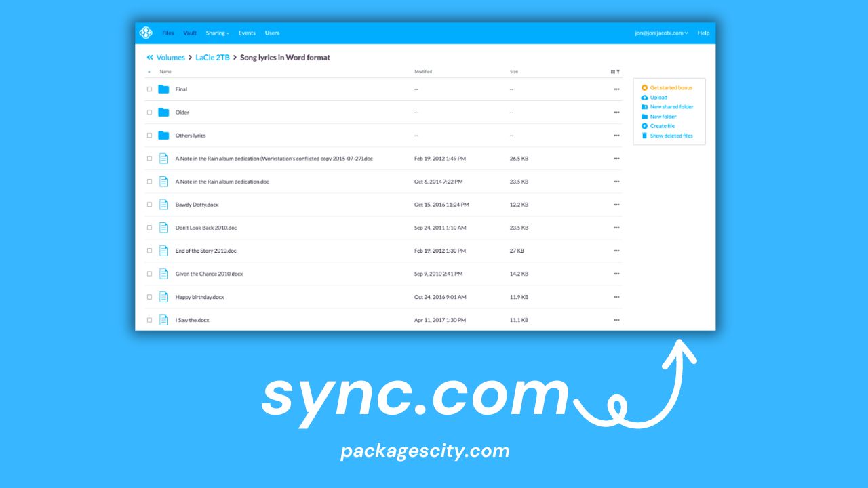
Task: Select checkbox for End of the Story 2010.doc
Action: pyautogui.click(x=149, y=251)
